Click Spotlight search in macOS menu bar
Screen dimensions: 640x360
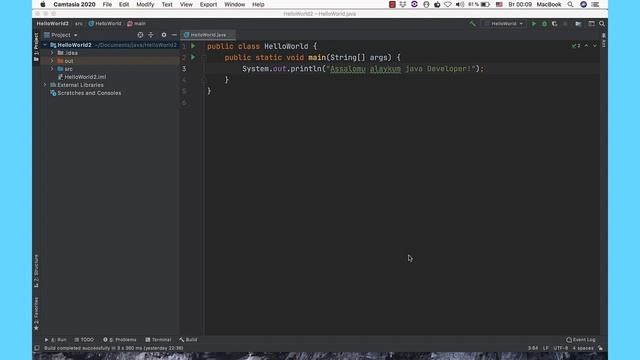(570, 4)
